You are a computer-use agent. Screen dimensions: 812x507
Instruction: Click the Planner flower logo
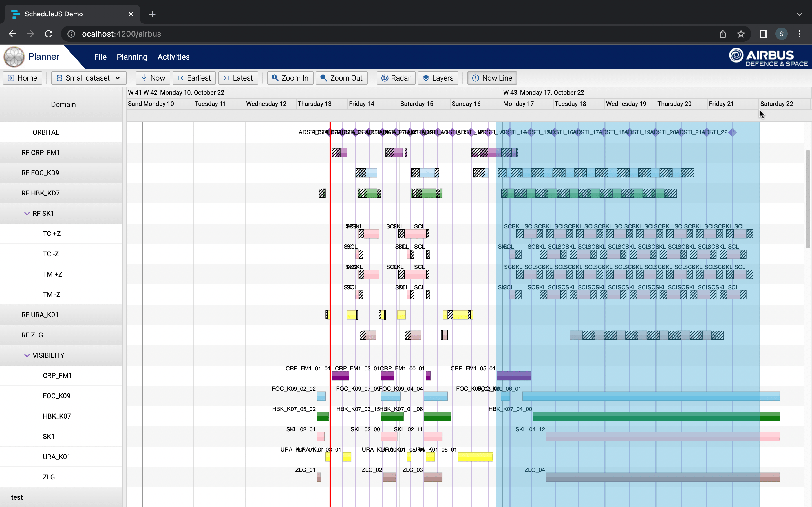[14, 57]
